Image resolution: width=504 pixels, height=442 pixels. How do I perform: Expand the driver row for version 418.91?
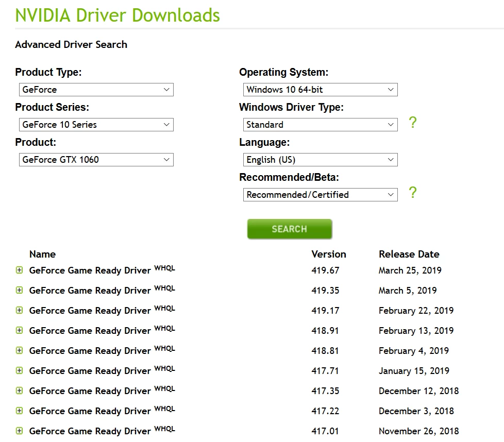pos(19,331)
